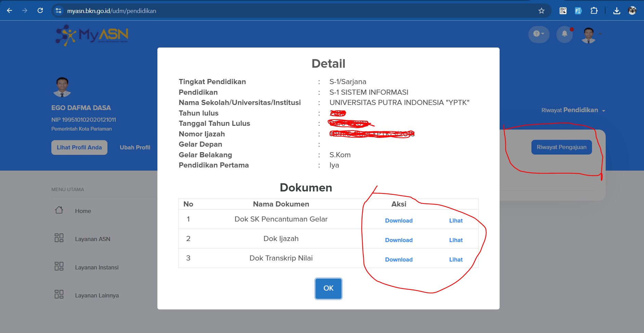Open Layanan ASN menu item

pos(92,239)
